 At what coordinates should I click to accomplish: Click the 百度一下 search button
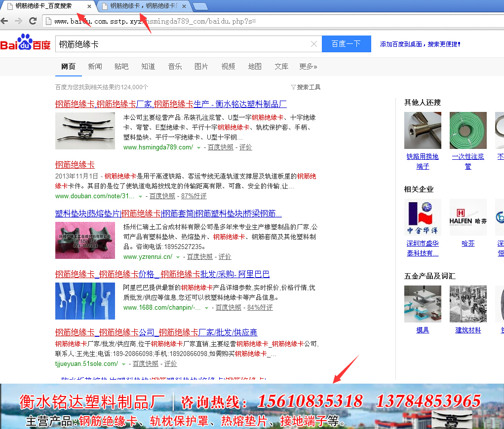click(346, 44)
